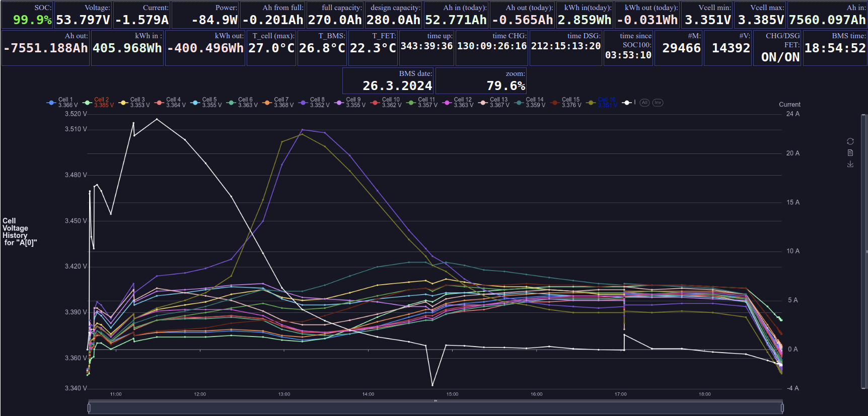The image size is (868, 416).
Task: Click the BMS date value 26.3.2024
Action: 397,86
